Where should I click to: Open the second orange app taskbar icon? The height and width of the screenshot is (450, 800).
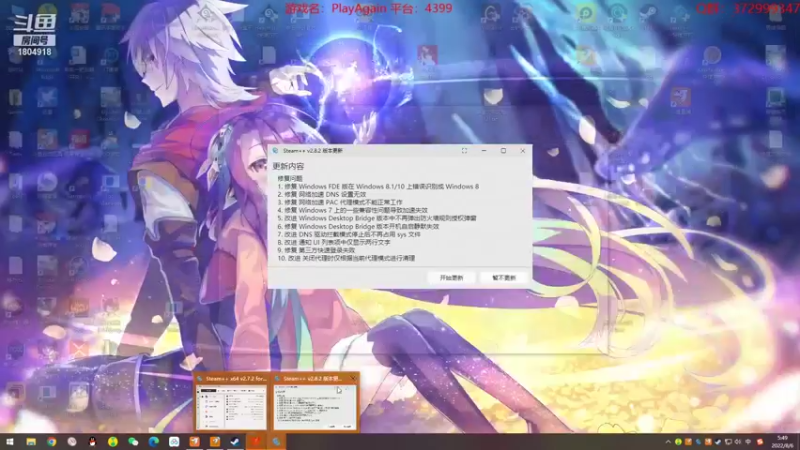pos(215,441)
